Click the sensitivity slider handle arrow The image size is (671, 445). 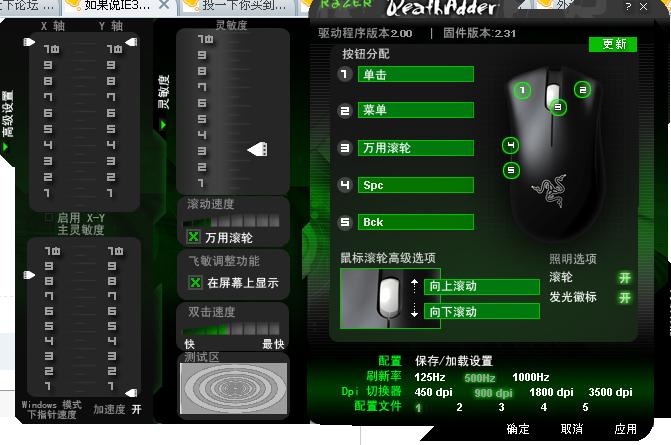coord(258,149)
